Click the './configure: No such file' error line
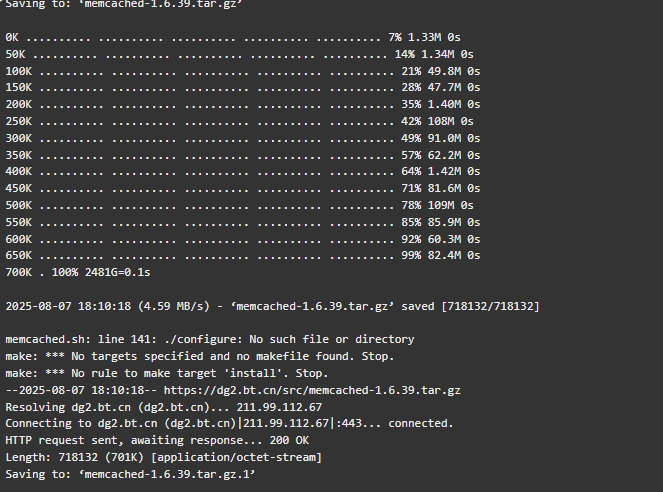The image size is (663, 492). point(210,339)
